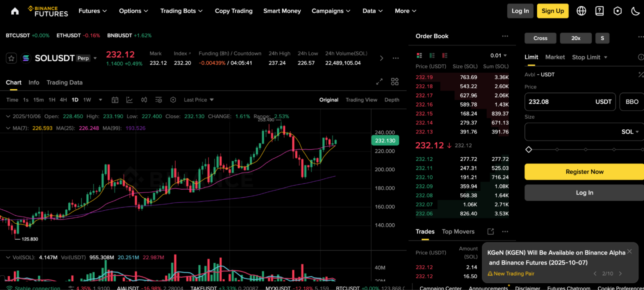Viewport: 644px width, 290px height.
Task: Expand the Last Price dropdown
Action: point(199,100)
